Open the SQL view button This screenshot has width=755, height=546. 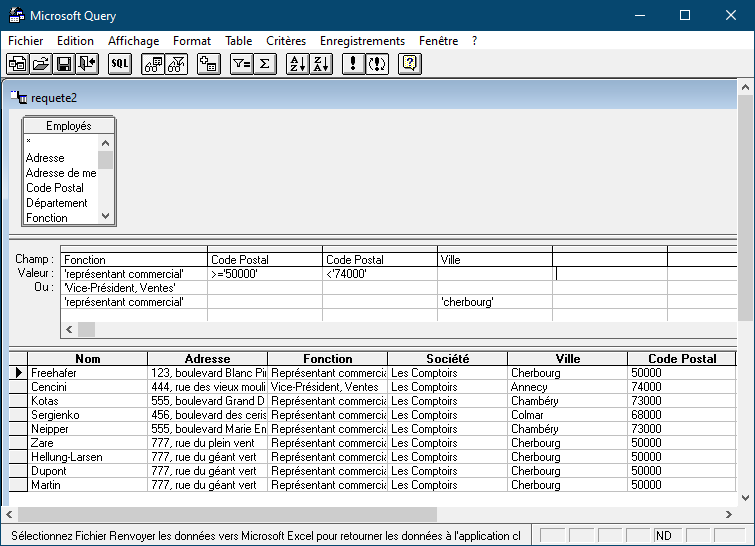(120, 64)
